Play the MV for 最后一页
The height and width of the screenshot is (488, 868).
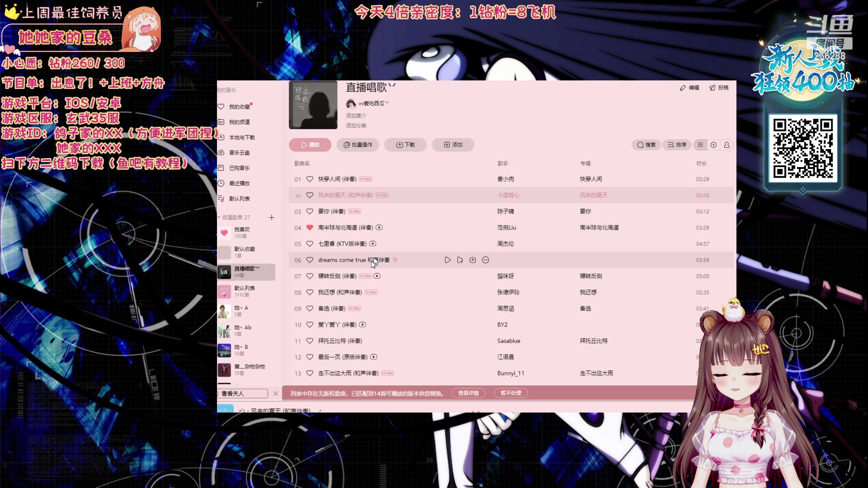[373, 357]
